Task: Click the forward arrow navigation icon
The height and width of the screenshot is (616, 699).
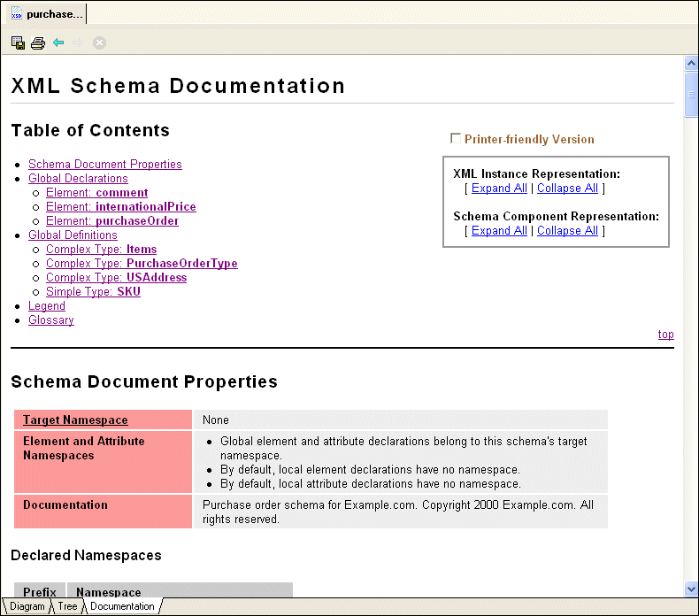Action: (x=79, y=42)
